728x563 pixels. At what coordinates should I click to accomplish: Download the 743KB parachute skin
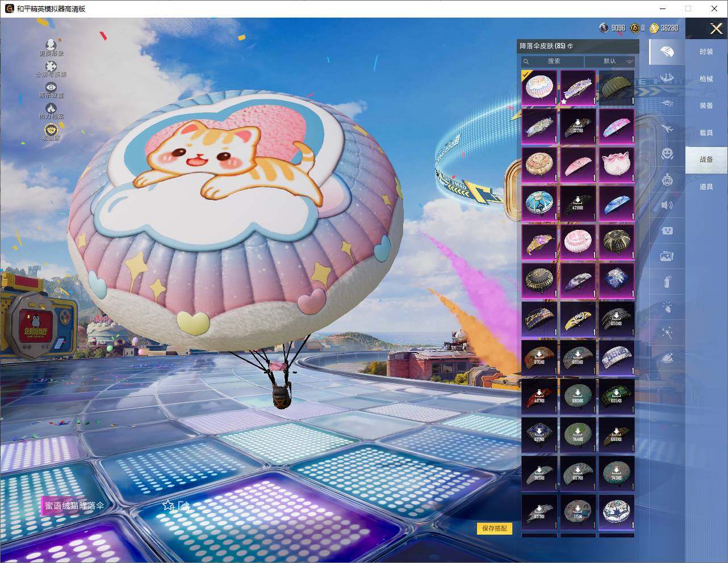click(x=617, y=473)
